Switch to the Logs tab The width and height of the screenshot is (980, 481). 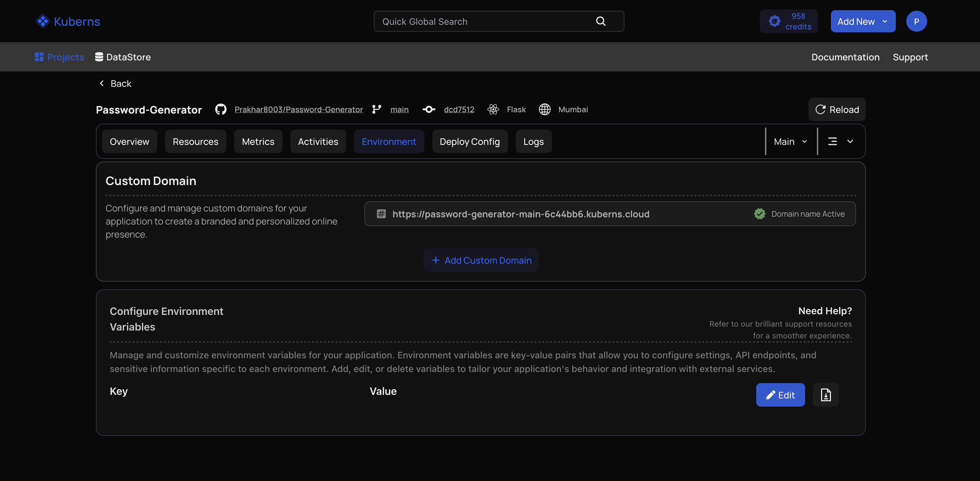(x=533, y=141)
